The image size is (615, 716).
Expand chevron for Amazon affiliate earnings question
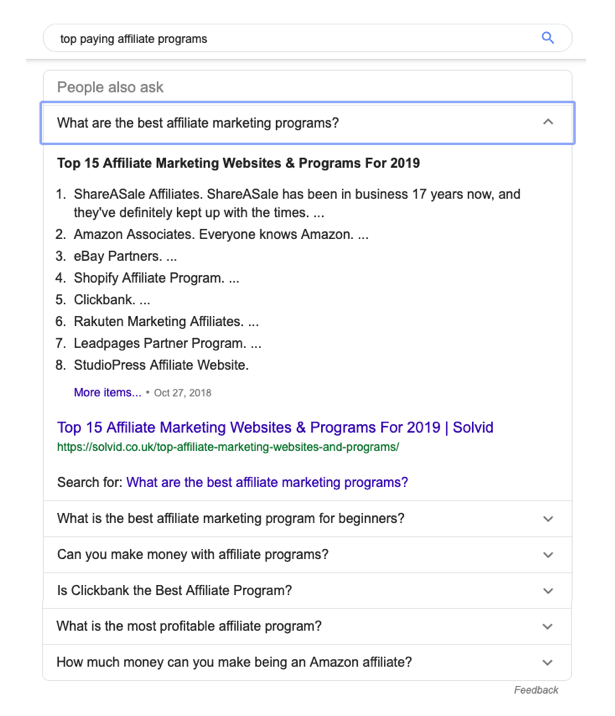(547, 662)
